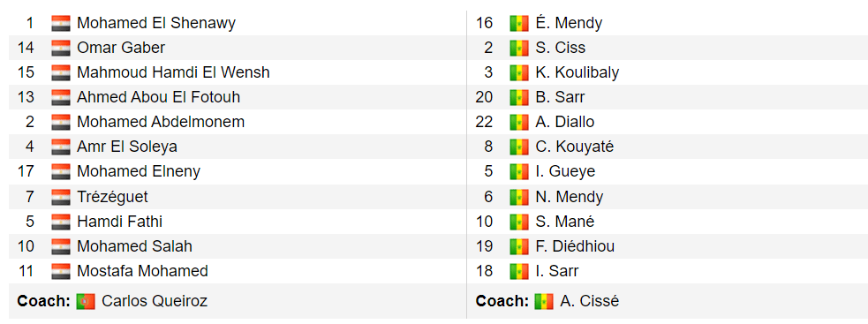The image size is (868, 324).
Task: Open coach A. Cissé link
Action: click(x=590, y=301)
